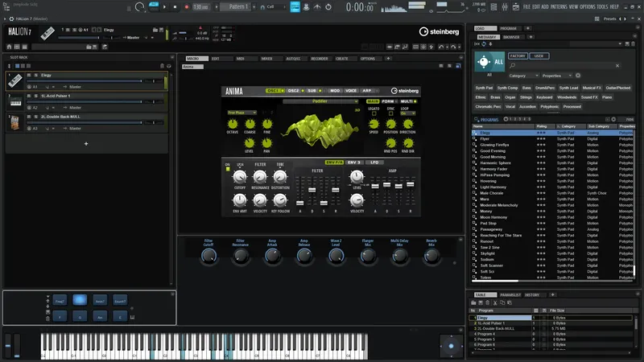Viewport: 644px width, 362px height.
Task: Toggle the SYNC checkbox
Action: tap(390, 113)
